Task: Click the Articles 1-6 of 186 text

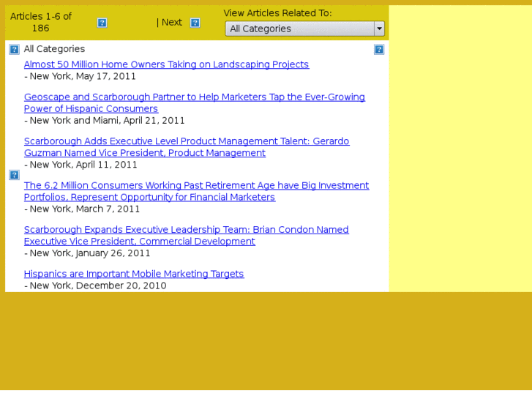Action: point(41,23)
